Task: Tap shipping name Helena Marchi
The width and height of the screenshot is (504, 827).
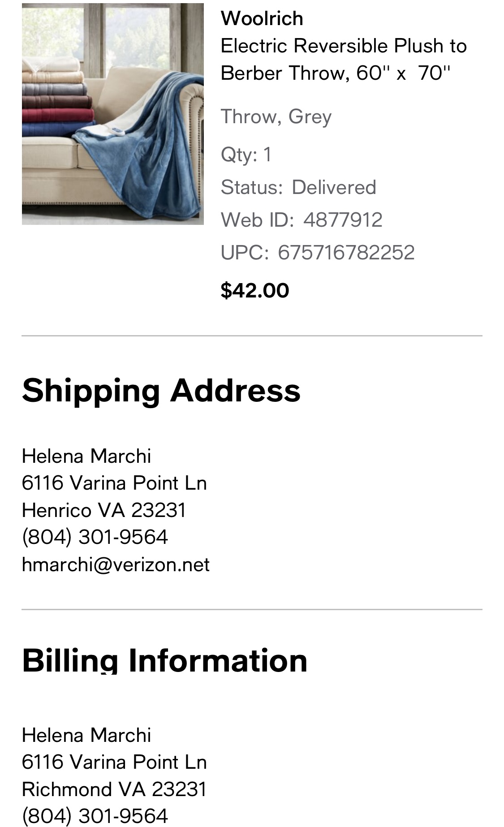Action: coord(86,456)
